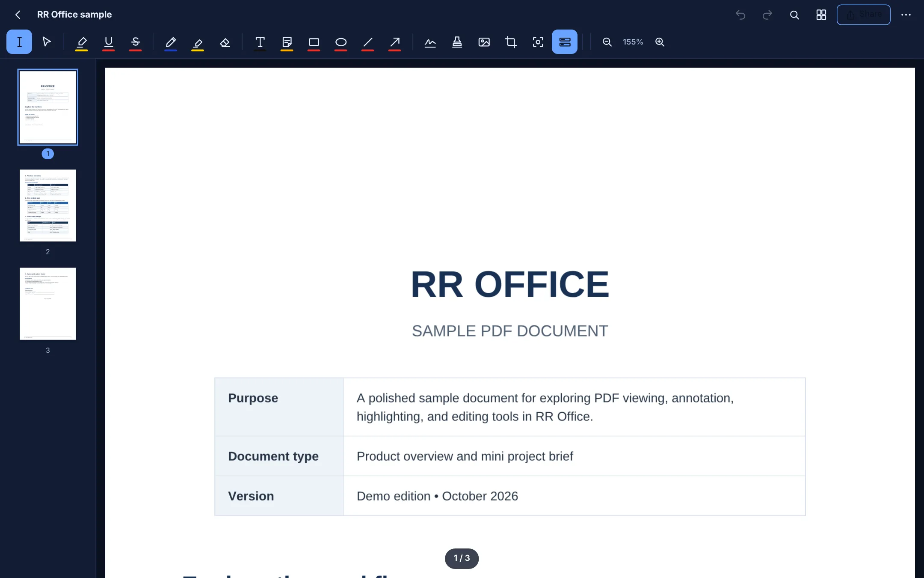Viewport: 924px width, 578px height.
Task: Click the RR Office sample title
Action: (74, 15)
